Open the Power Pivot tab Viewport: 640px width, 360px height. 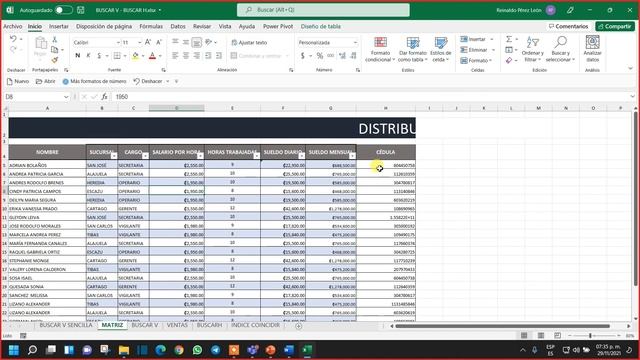tap(278, 26)
